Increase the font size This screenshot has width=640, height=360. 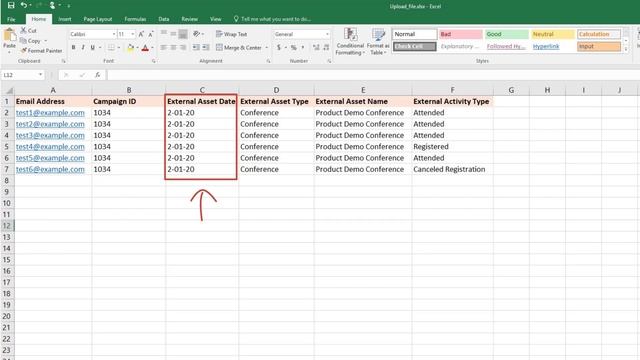coord(141,34)
